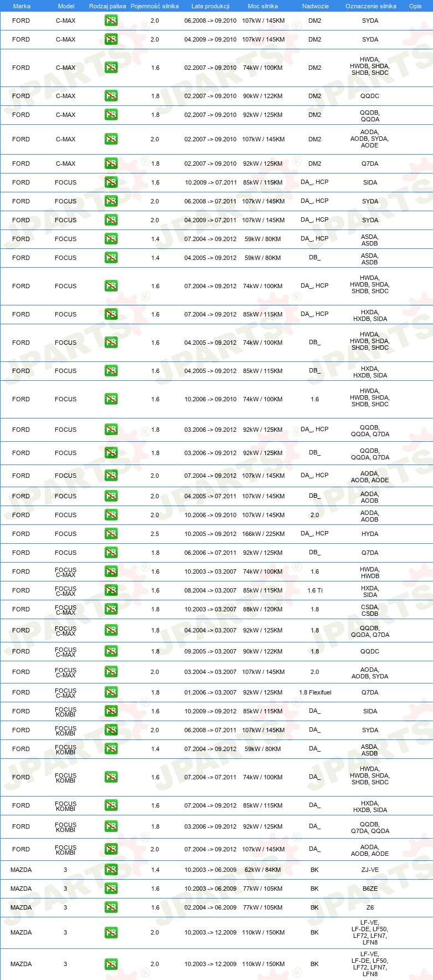Select MAZDA cell in the ZJ-VE row

[21, 870]
